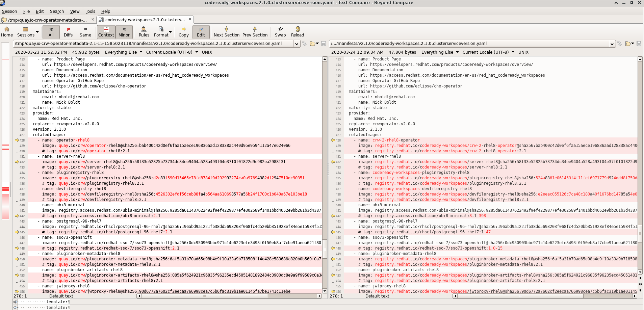Open the Help menu
The image size is (644, 310).
pos(106,11)
